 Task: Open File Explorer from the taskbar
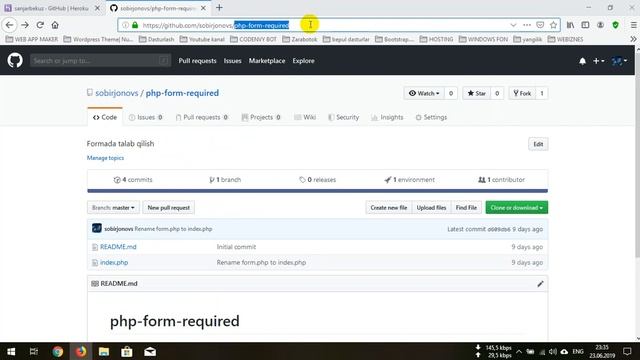coord(104,351)
